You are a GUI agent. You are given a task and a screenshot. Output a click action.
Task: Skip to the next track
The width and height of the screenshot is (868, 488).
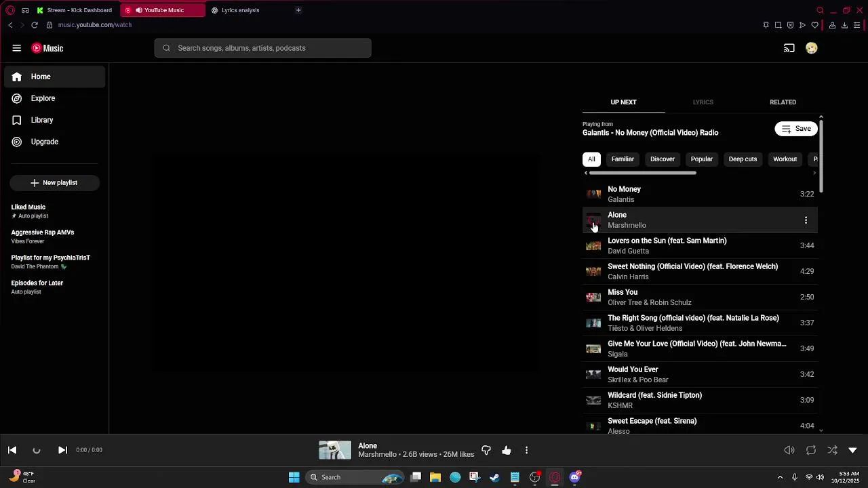point(62,450)
